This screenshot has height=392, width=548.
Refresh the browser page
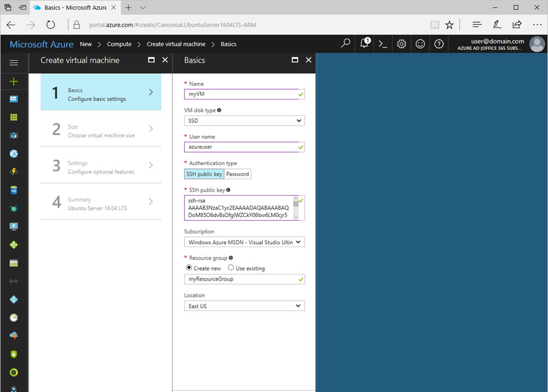click(51, 25)
